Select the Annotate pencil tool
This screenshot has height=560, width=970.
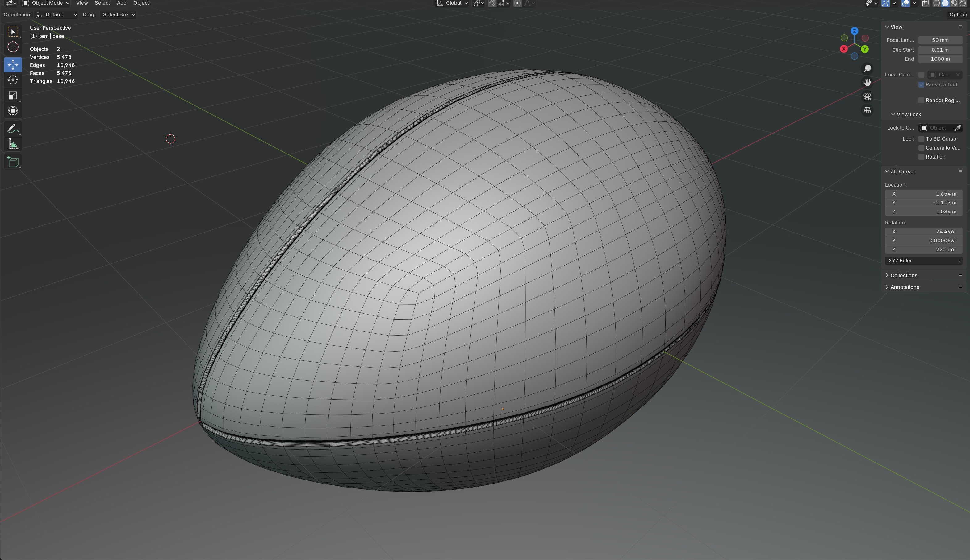click(x=13, y=129)
